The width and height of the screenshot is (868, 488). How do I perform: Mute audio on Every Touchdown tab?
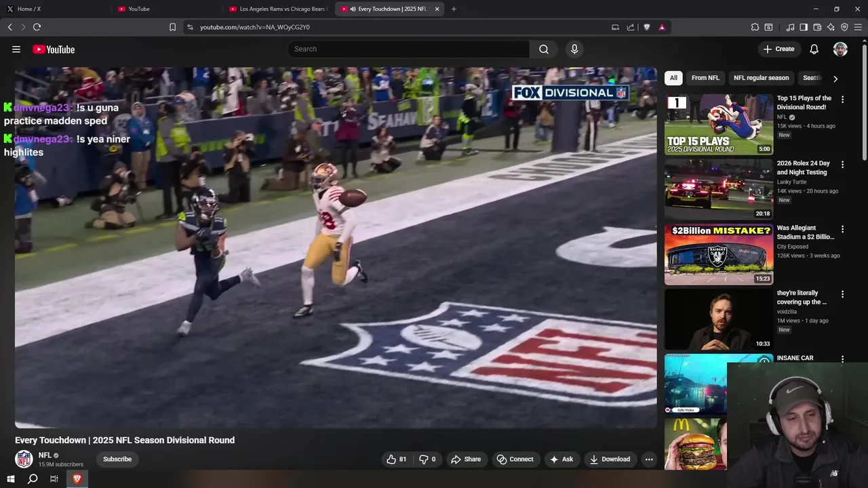(353, 9)
